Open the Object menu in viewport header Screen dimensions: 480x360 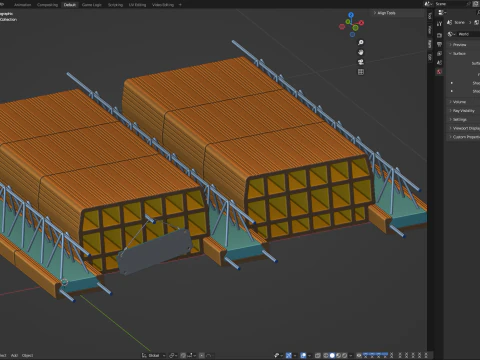pos(27,355)
